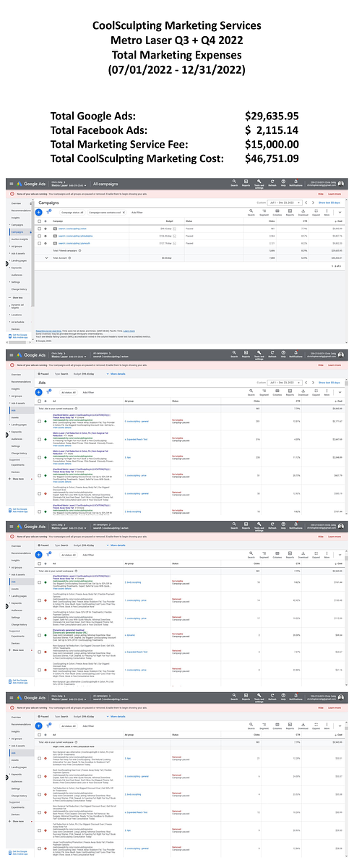Open the Campaign status: All filter

point(72,213)
